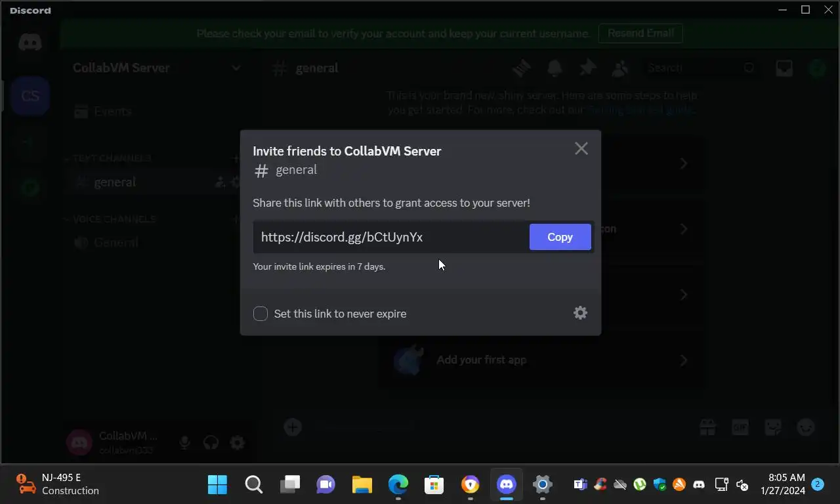The height and width of the screenshot is (504, 840).
Task: Open Task View in taskbar
Action: pos(289,484)
